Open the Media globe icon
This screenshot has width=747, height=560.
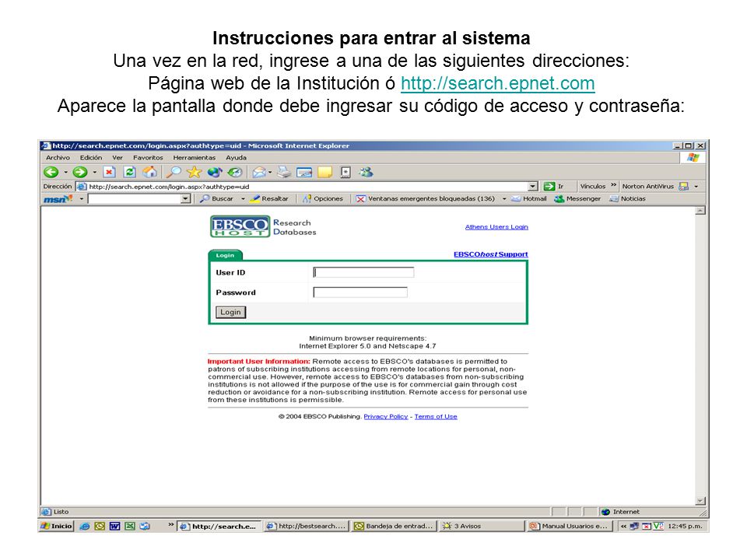click(215, 172)
